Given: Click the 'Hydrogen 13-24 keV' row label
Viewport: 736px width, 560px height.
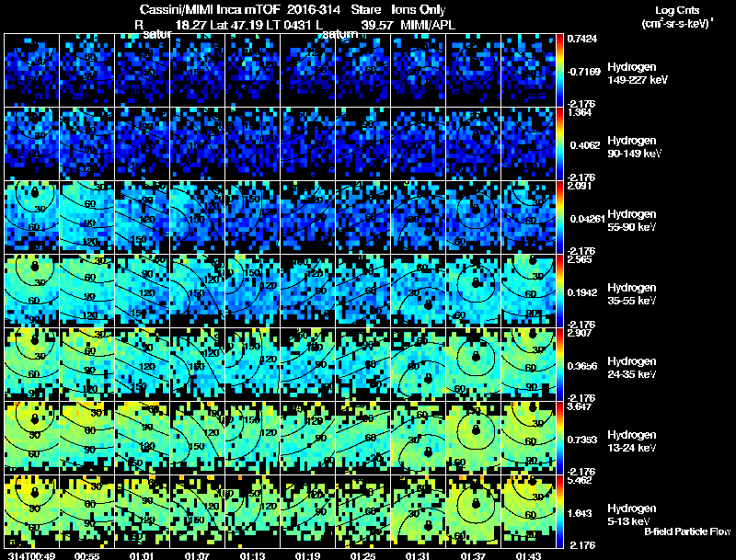Looking at the screenshot, I should [x=632, y=441].
